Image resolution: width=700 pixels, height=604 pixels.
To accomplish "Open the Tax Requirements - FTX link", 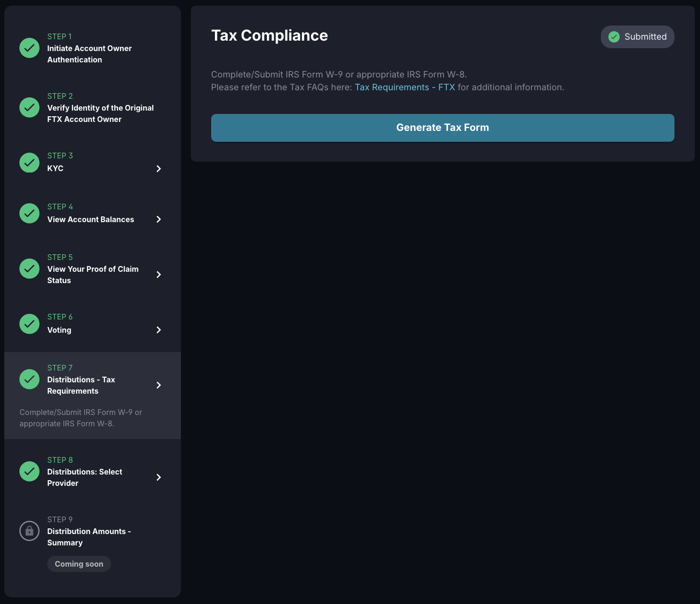I will point(405,87).
